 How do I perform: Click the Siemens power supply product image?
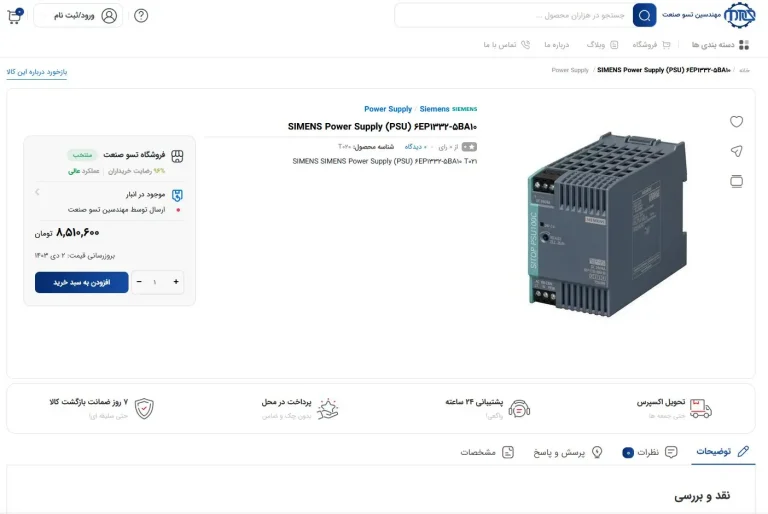click(607, 222)
